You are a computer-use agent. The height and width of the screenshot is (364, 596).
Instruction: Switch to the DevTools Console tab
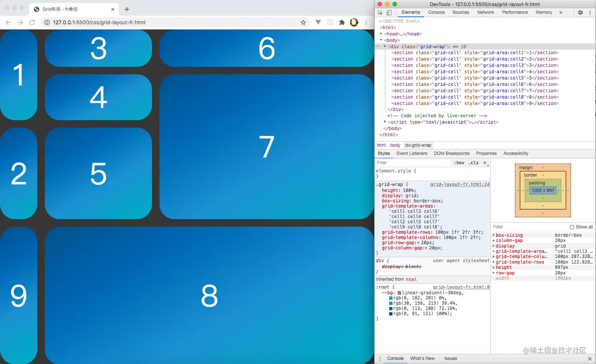pyautogui.click(x=436, y=13)
